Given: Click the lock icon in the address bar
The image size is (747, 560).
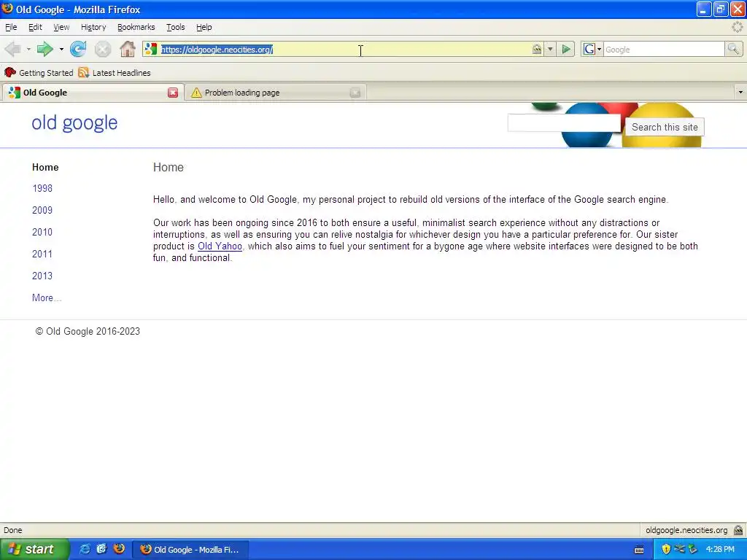Looking at the screenshot, I should [x=537, y=49].
